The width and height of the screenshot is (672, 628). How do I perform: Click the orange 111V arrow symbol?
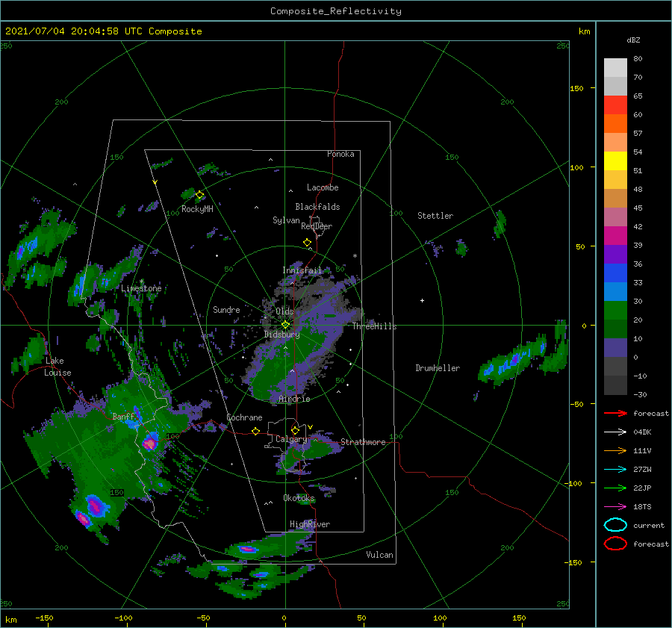615,450
